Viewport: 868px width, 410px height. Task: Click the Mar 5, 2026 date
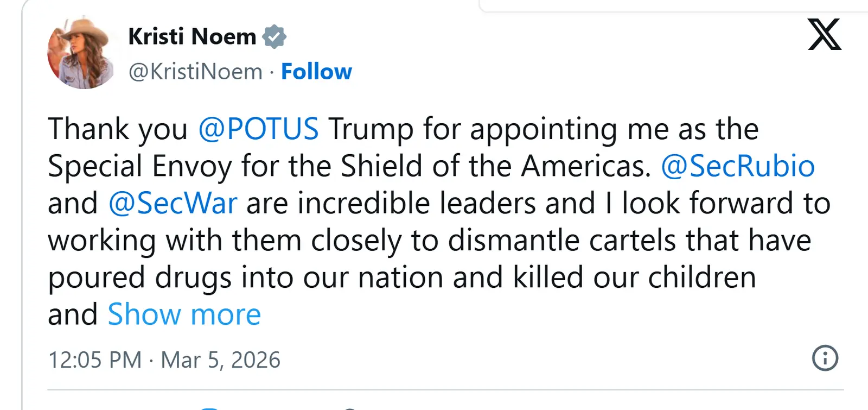coord(221,360)
